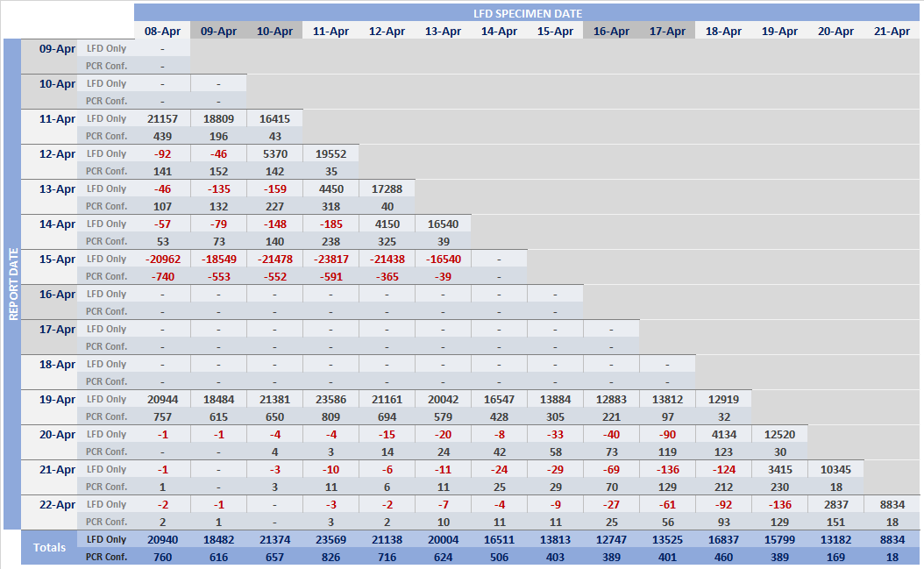The image size is (924, 569).
Task: Click the PCR Conf. value 325
Action: 387,242
